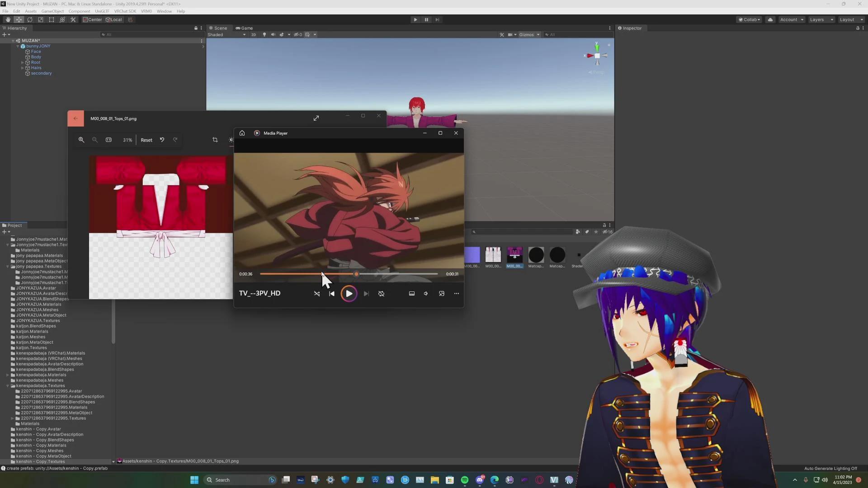Toggle grid snapping icon in toolbar

click(x=130, y=19)
